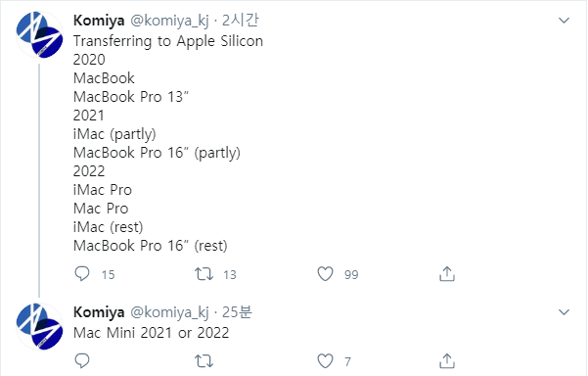Screen dimensions: 588x376
Task: Retweet the Mac Mini 2021 or 2022 tweet
Action: (204, 361)
